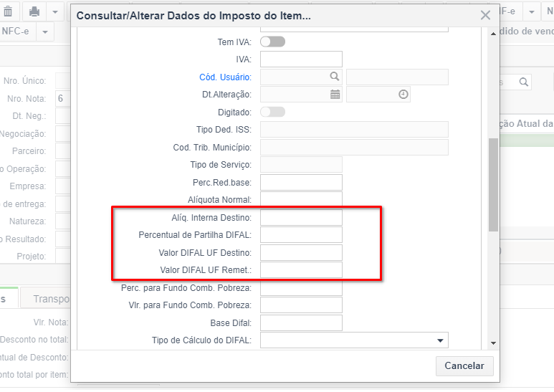Click the NFC-e toolbar button
This screenshot has height=392, width=554.
pos(15,32)
